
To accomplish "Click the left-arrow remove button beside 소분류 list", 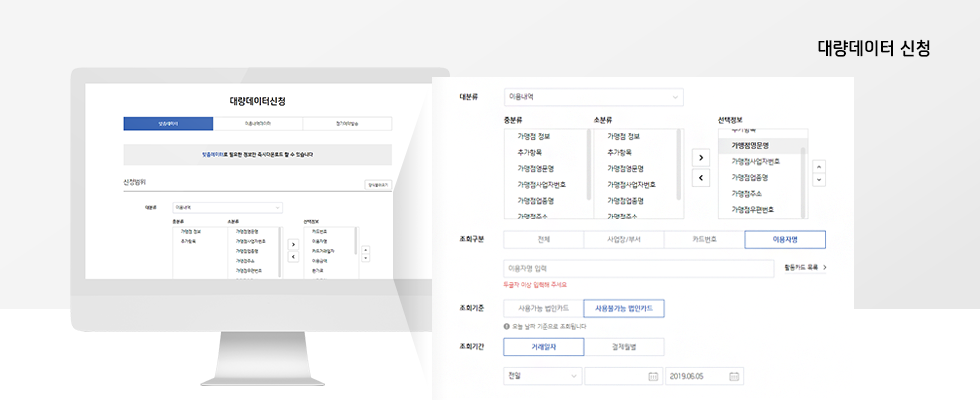I will (701, 177).
